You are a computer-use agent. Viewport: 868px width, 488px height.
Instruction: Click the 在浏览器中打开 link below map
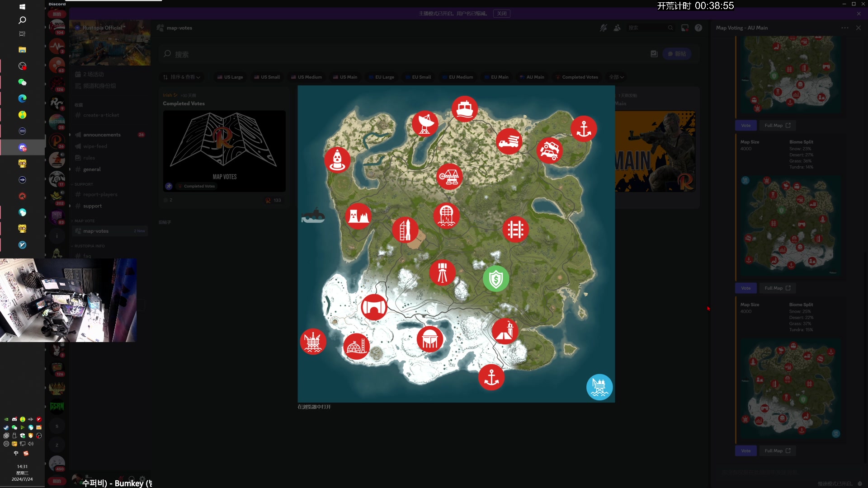click(x=314, y=407)
